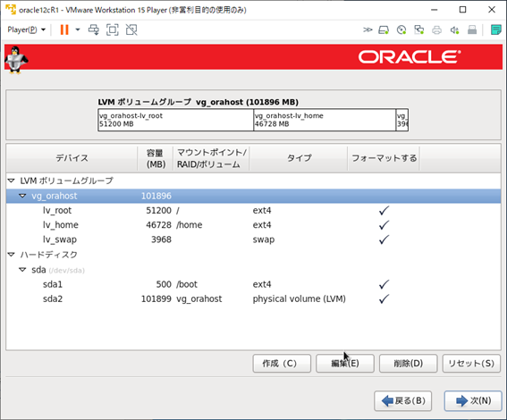Viewport: 507px width, 420px height.
Task: Click the swap type cell
Action: point(264,239)
